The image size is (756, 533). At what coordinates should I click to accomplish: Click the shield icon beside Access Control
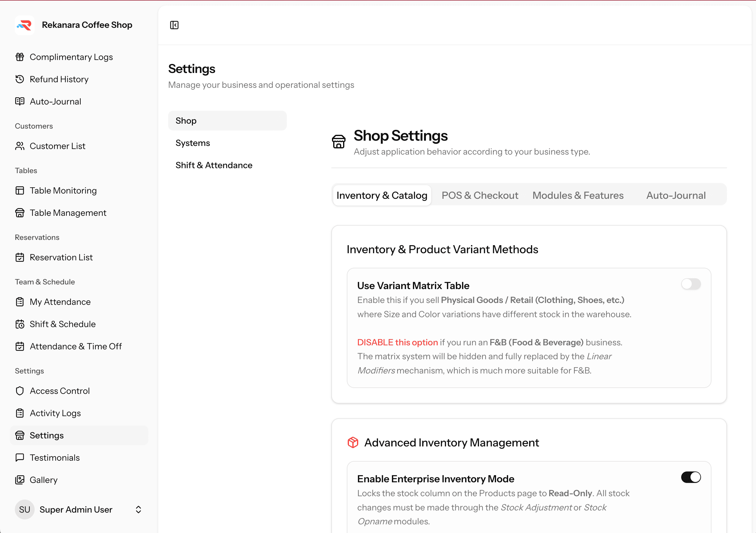20,391
